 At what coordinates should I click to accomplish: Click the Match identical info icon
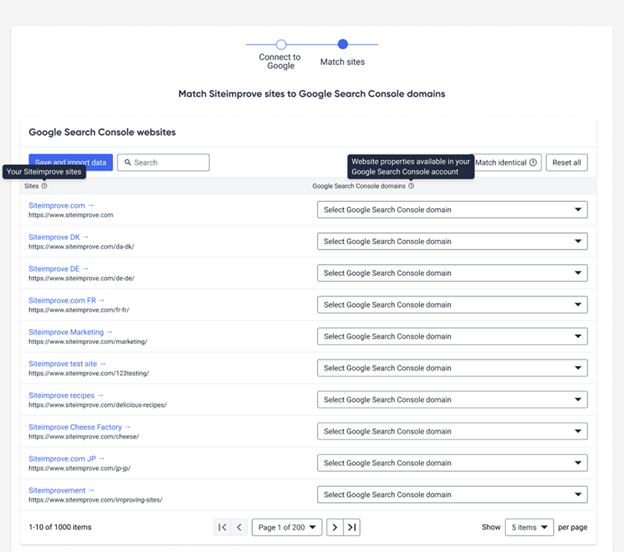tap(533, 162)
